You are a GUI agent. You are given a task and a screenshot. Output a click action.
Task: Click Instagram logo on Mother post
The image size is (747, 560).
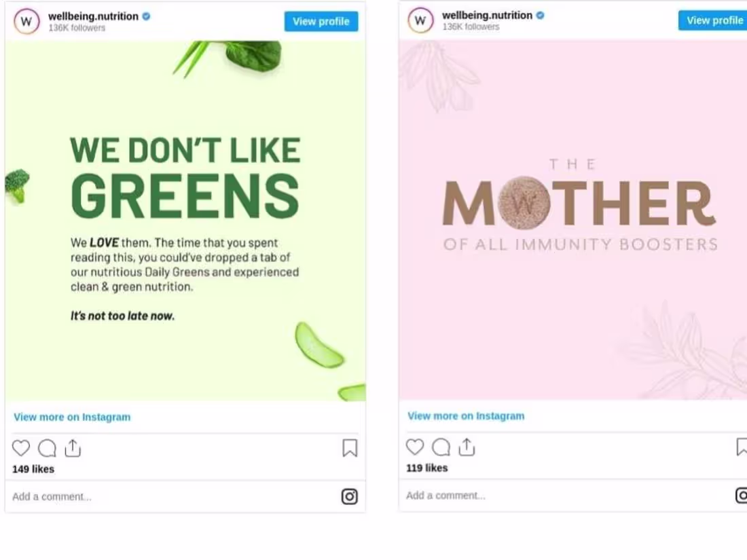[x=742, y=496]
